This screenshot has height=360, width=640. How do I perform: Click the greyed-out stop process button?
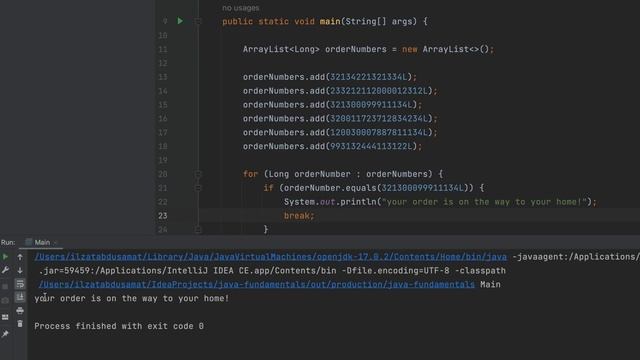coord(5,287)
